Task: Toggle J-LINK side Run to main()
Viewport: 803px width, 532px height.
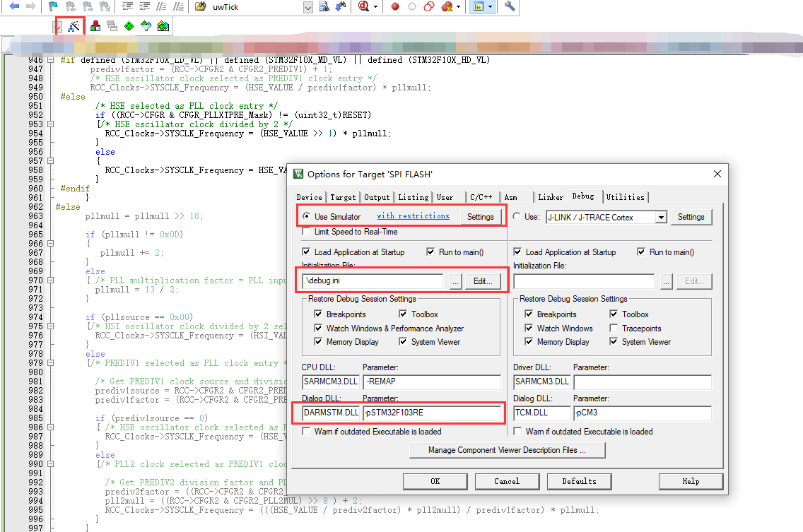Action: point(641,252)
